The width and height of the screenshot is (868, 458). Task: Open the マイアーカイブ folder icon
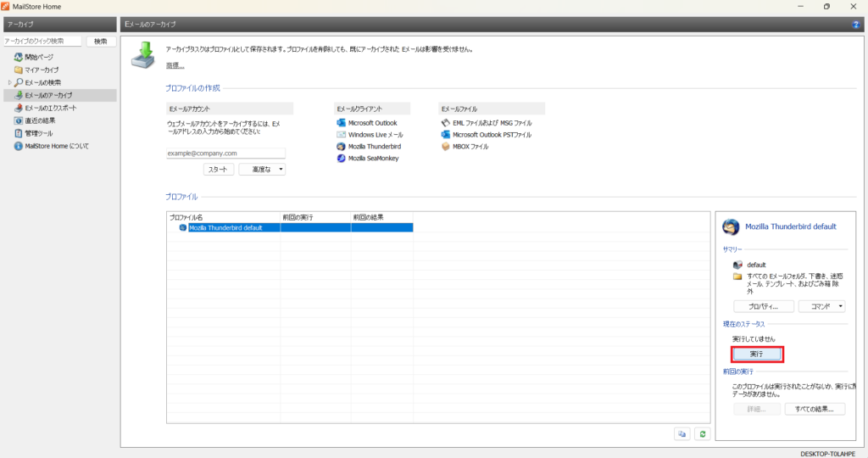coord(19,70)
